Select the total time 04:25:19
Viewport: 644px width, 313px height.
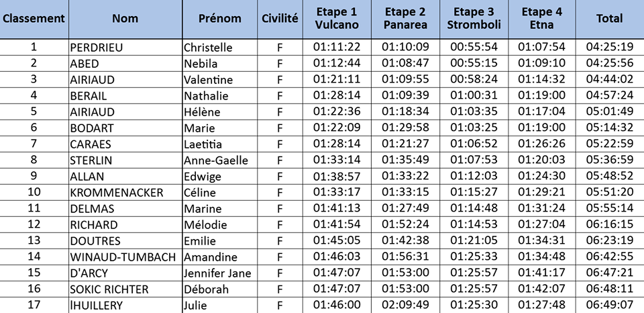609,47
